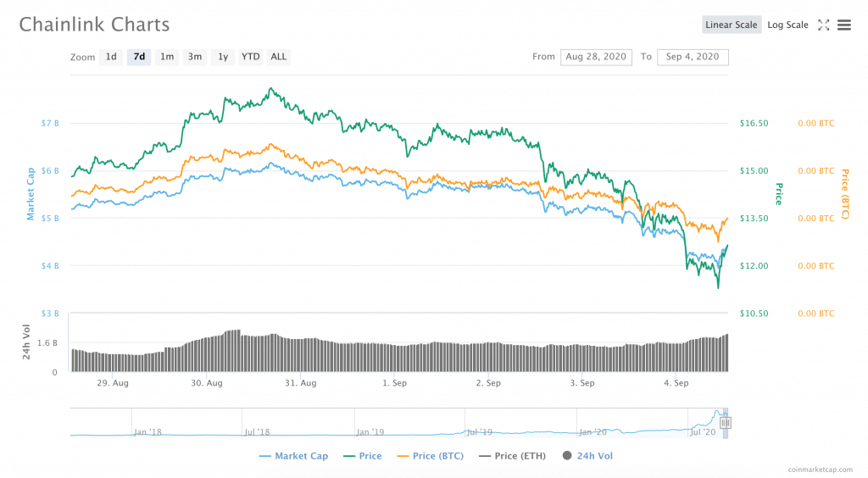Switch to Linear Scale
The width and height of the screenshot is (868, 478).
(x=731, y=25)
